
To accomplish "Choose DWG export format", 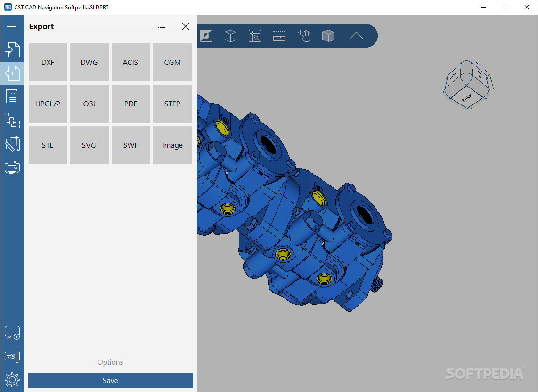I will (x=90, y=63).
